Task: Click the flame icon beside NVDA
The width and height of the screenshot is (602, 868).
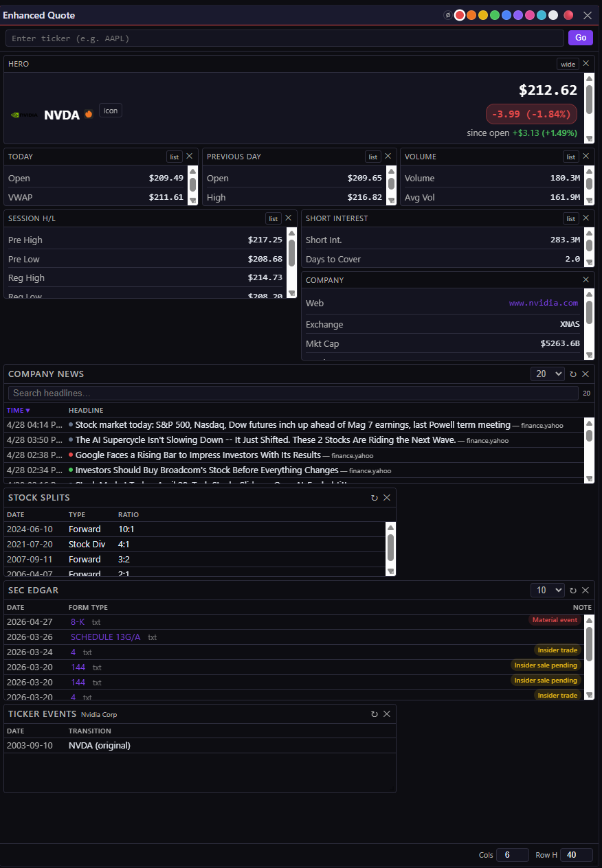Action: 89,115
